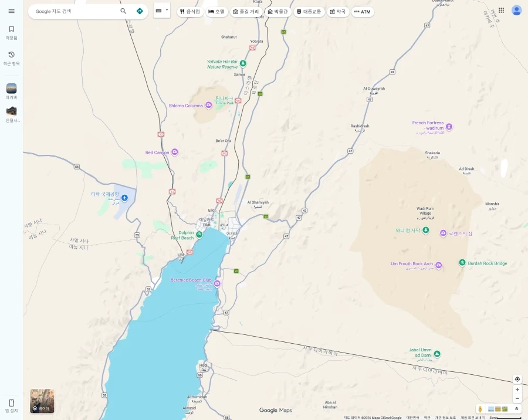Select the Berenice Beach Club marker

(217, 283)
